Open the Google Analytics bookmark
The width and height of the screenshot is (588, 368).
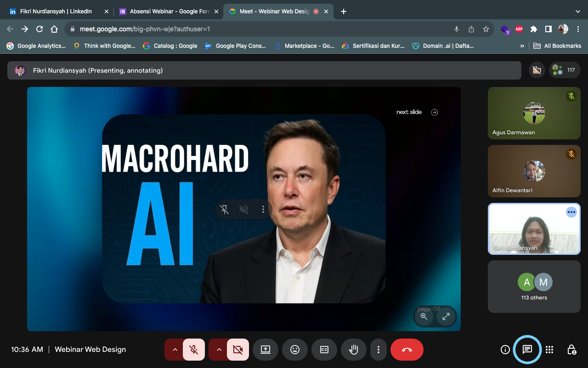36,46
